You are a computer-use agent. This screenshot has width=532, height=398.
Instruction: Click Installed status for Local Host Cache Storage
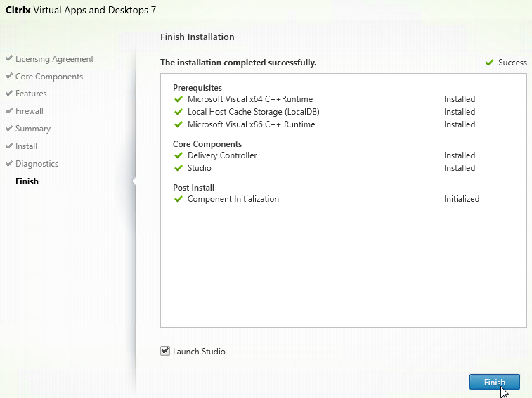460,112
